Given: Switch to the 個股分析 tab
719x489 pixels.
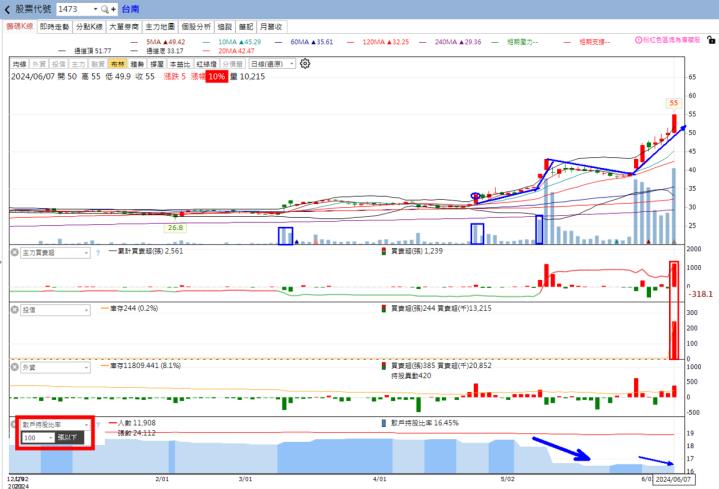Looking at the screenshot, I should (x=196, y=27).
